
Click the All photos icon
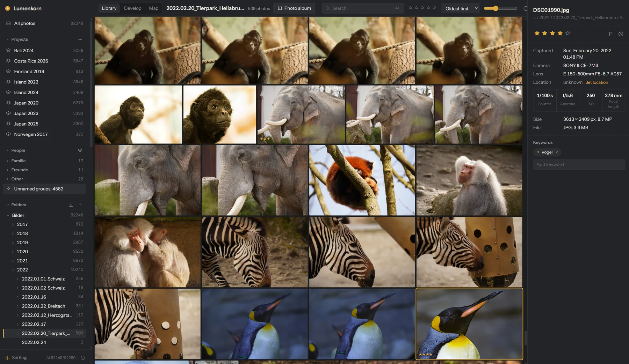tap(8, 23)
